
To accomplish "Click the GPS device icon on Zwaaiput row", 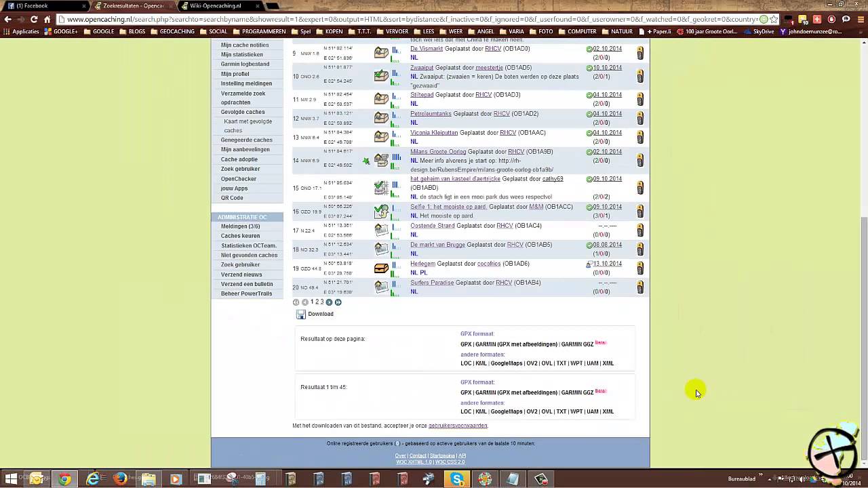I will [639, 76].
